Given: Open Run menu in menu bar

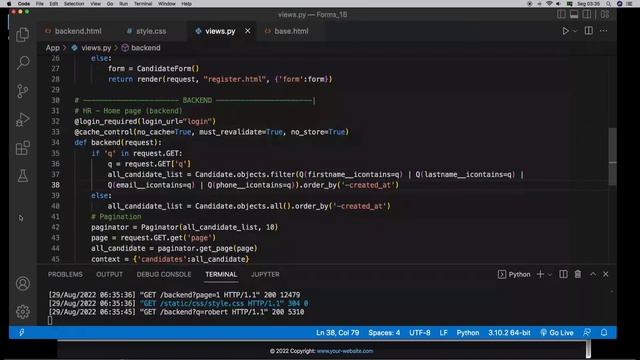Looking at the screenshot, I should (123, 4).
